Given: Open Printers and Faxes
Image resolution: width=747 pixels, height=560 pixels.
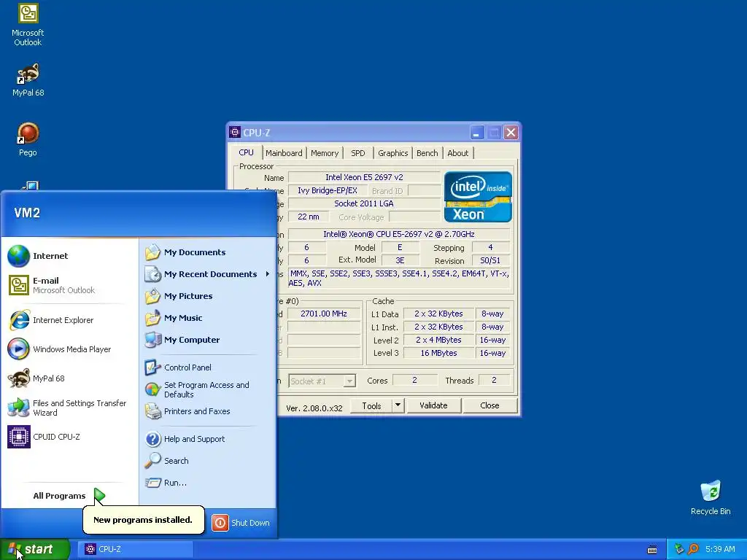Looking at the screenshot, I should pyautogui.click(x=208, y=411).
